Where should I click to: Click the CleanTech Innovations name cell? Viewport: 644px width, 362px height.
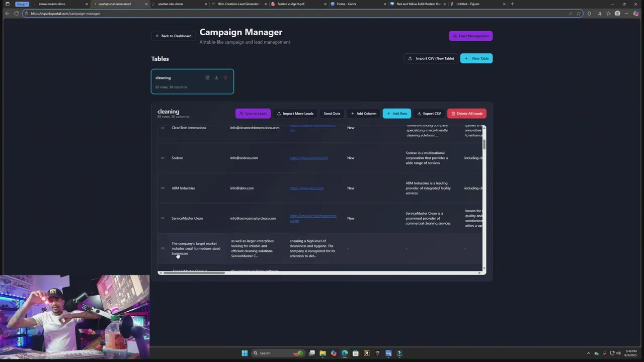click(x=189, y=128)
